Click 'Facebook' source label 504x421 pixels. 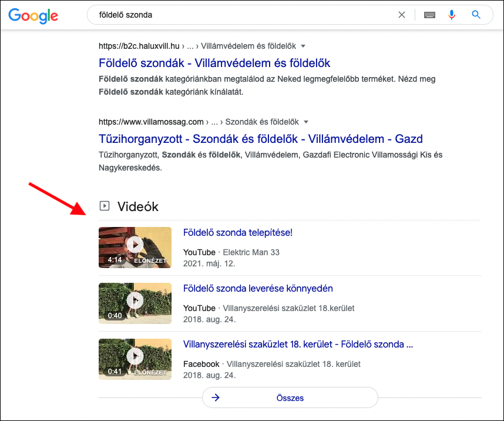[201, 364]
